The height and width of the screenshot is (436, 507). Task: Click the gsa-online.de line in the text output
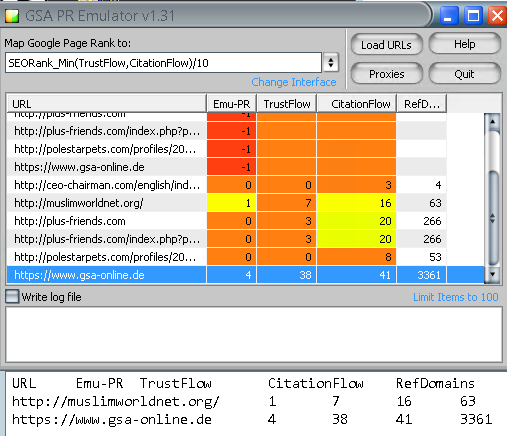click(x=252, y=419)
